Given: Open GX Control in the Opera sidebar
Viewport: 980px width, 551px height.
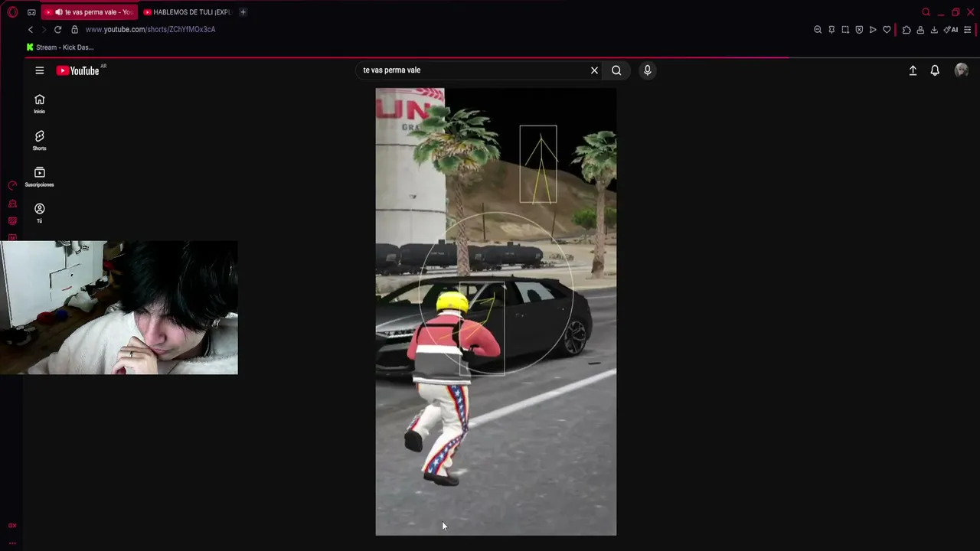Looking at the screenshot, I should 12,186.
